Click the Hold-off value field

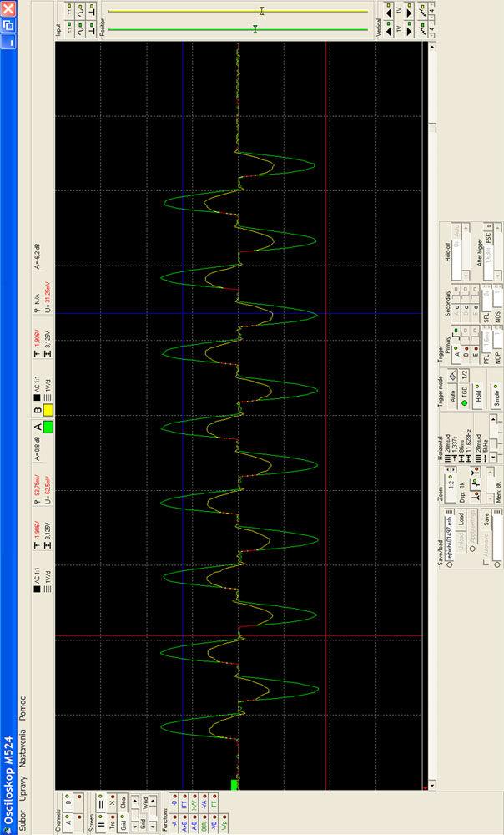pos(456,260)
